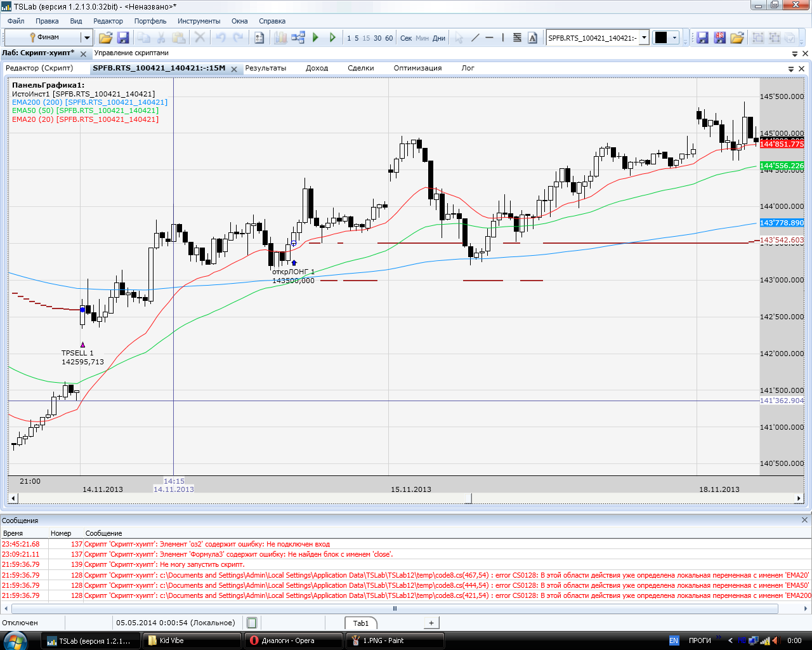Viewport: 812px width, 650px height.
Task: Switch interval unit to Дни
Action: click(439, 38)
